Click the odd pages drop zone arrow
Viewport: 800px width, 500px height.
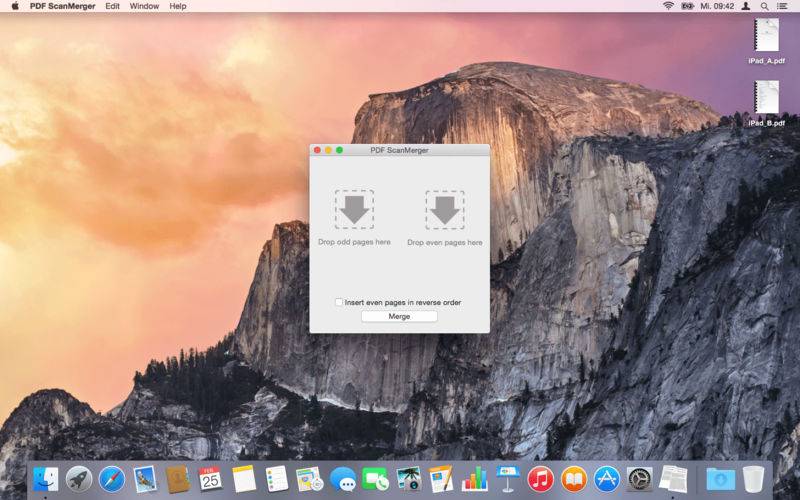(x=354, y=210)
